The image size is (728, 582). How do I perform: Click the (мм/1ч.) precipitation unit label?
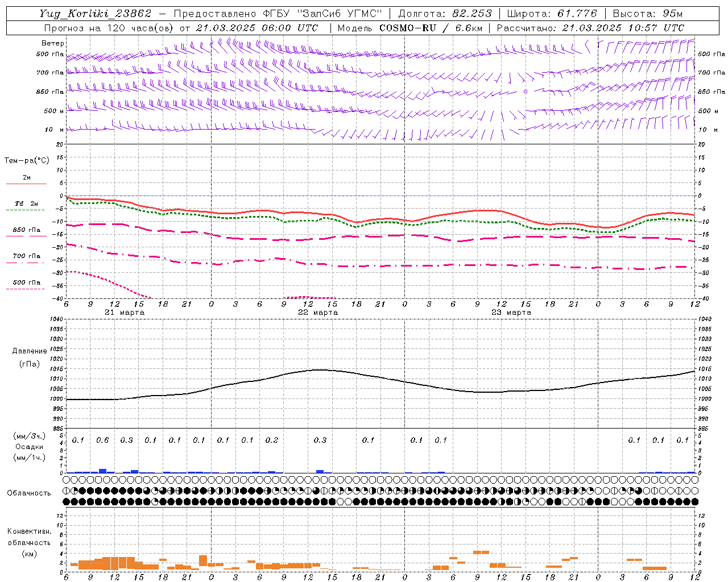[29, 457]
